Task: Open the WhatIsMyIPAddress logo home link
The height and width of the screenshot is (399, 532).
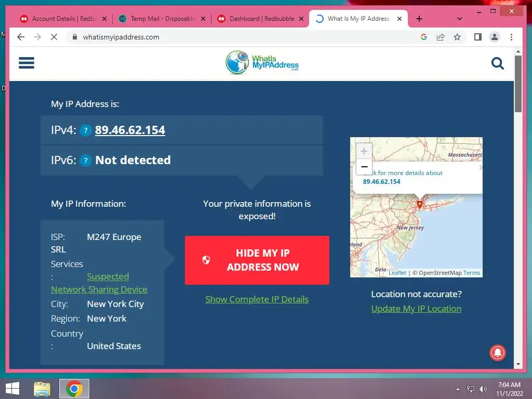Action: coord(262,63)
